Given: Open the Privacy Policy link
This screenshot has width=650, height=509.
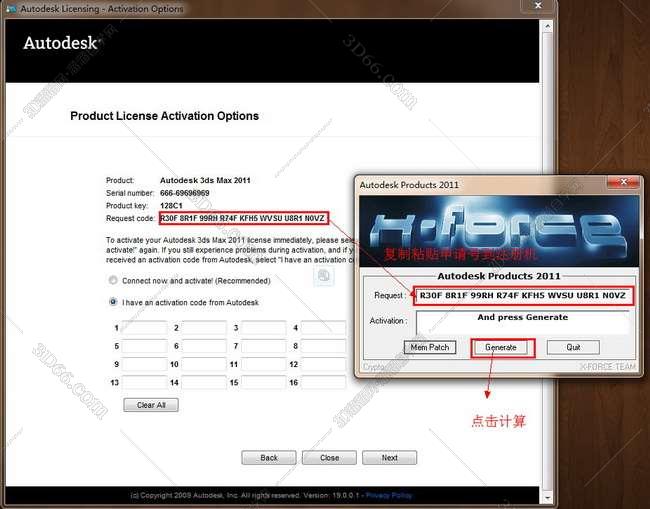Looking at the screenshot, I should click(389, 495).
